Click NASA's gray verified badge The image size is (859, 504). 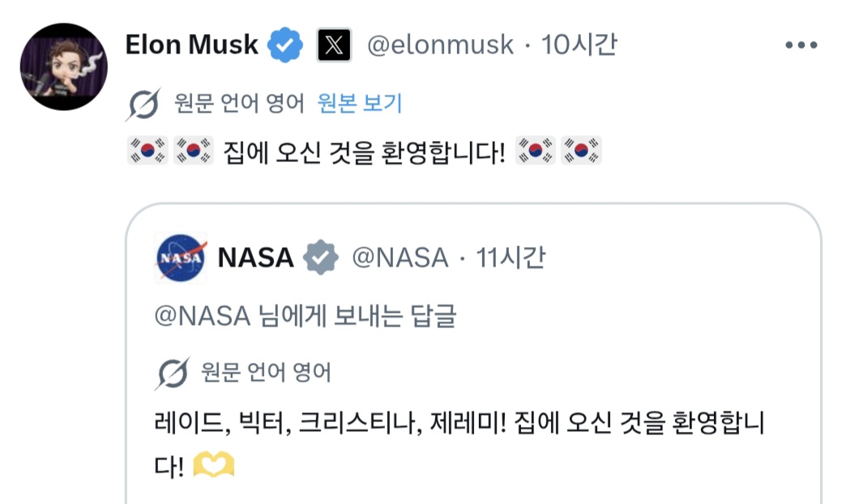(321, 258)
